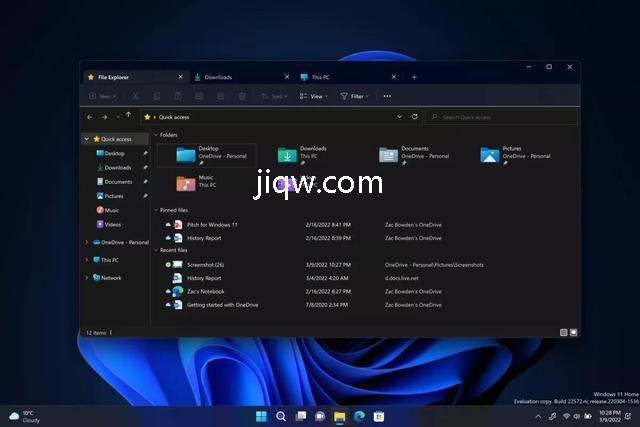Click the Filter button in toolbar
Image resolution: width=640 pixels, height=427 pixels.
[x=354, y=96]
